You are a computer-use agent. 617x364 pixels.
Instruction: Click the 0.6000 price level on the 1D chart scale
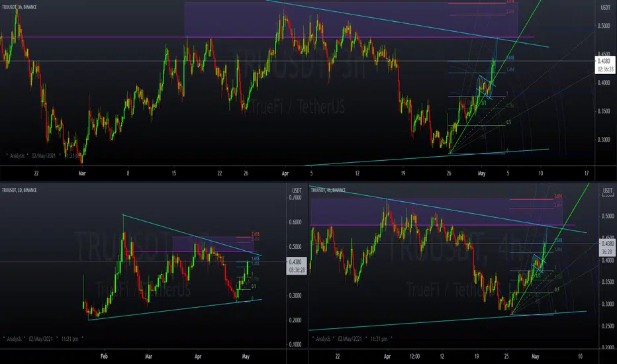point(295,222)
